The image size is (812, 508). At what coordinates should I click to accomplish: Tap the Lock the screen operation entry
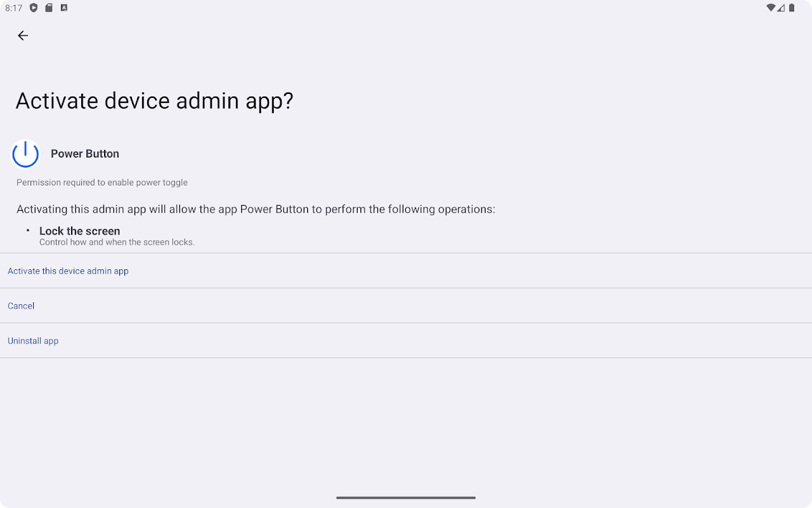point(79,231)
